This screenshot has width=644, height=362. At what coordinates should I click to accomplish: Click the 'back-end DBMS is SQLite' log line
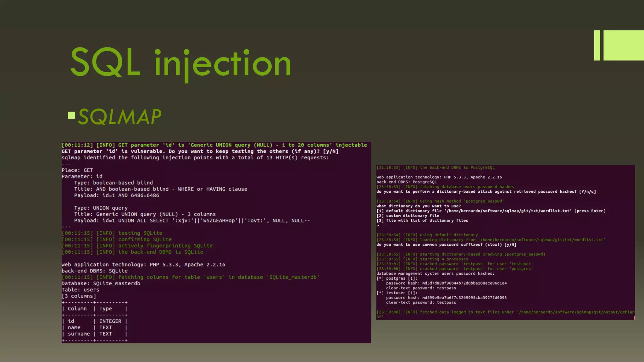click(132, 252)
